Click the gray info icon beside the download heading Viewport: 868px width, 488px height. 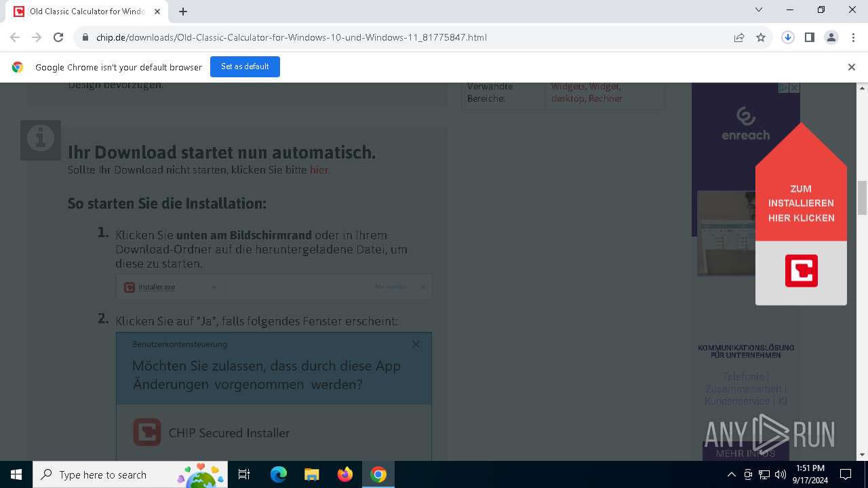pyautogui.click(x=41, y=140)
